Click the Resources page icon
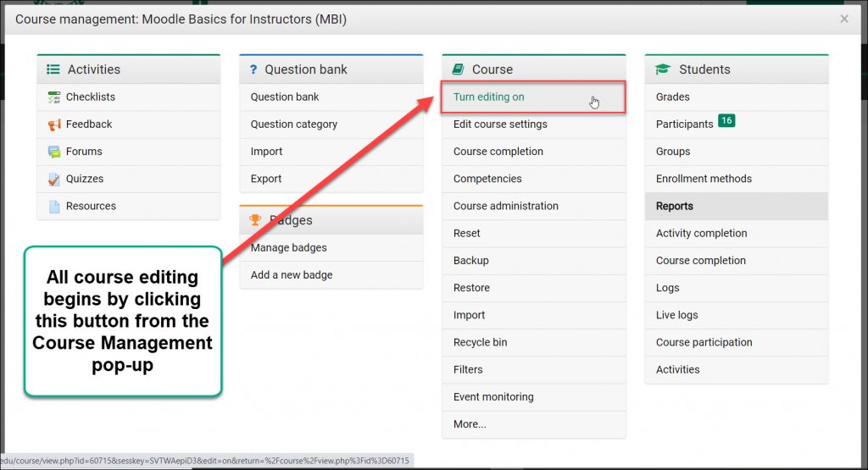 click(x=54, y=207)
